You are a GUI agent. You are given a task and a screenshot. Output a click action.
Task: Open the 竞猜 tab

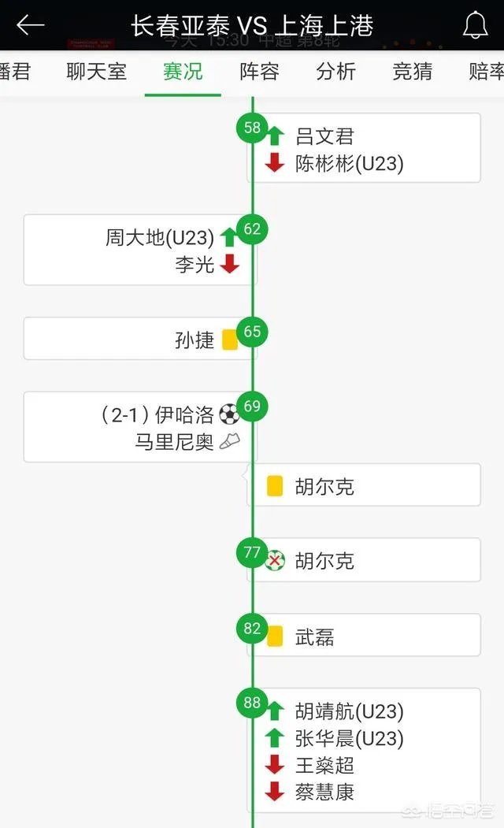pyautogui.click(x=411, y=71)
